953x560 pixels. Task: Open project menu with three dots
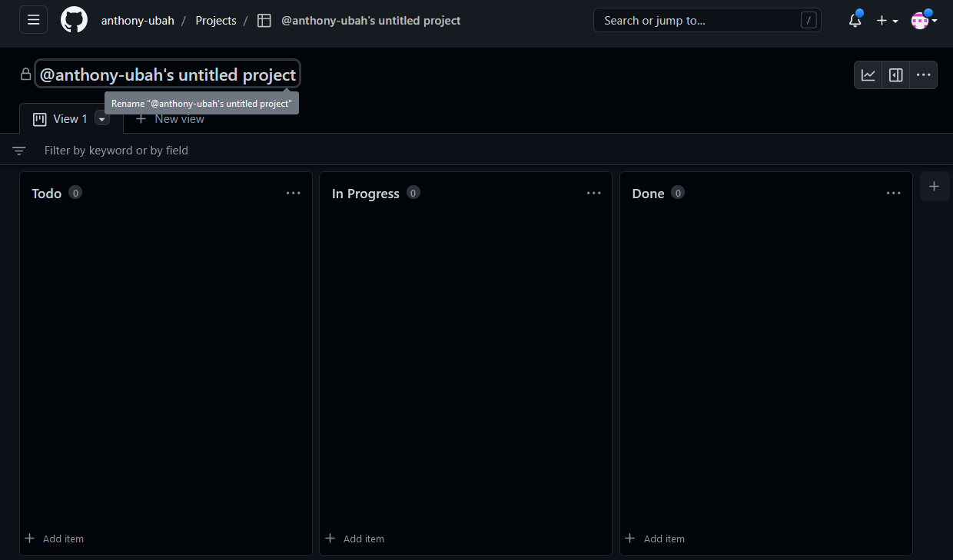(923, 75)
